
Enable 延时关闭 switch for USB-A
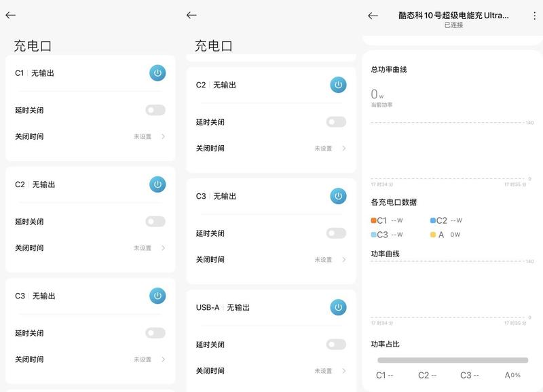tap(336, 345)
